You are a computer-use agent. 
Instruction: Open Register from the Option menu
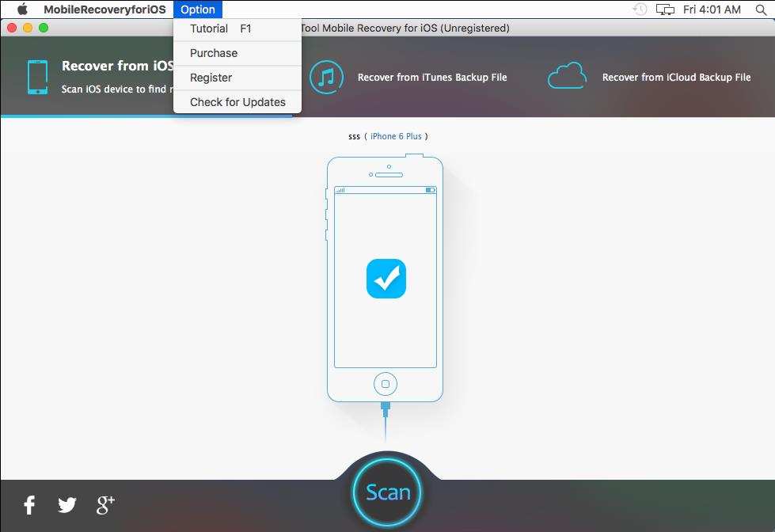pyautogui.click(x=237, y=78)
